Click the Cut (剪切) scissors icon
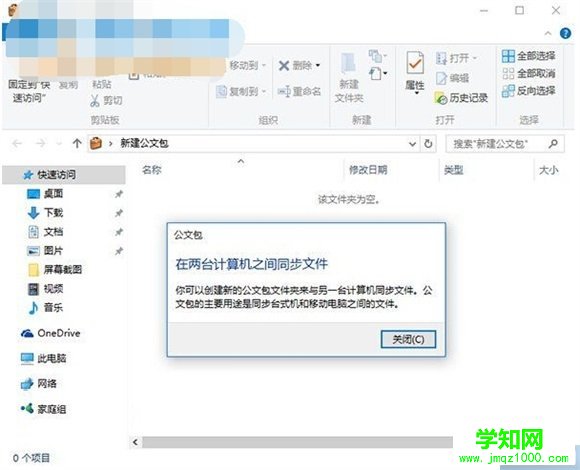The height and width of the screenshot is (470, 580). [x=95, y=100]
